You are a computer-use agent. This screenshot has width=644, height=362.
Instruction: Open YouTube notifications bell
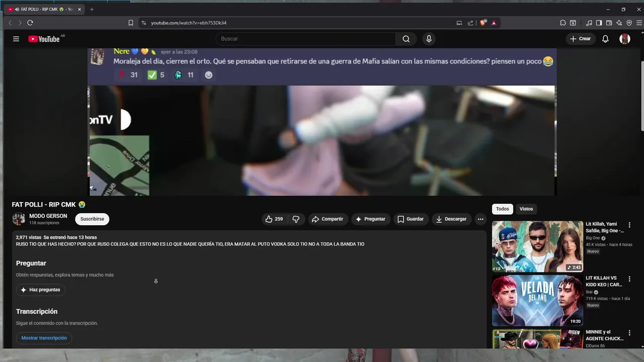point(605,39)
